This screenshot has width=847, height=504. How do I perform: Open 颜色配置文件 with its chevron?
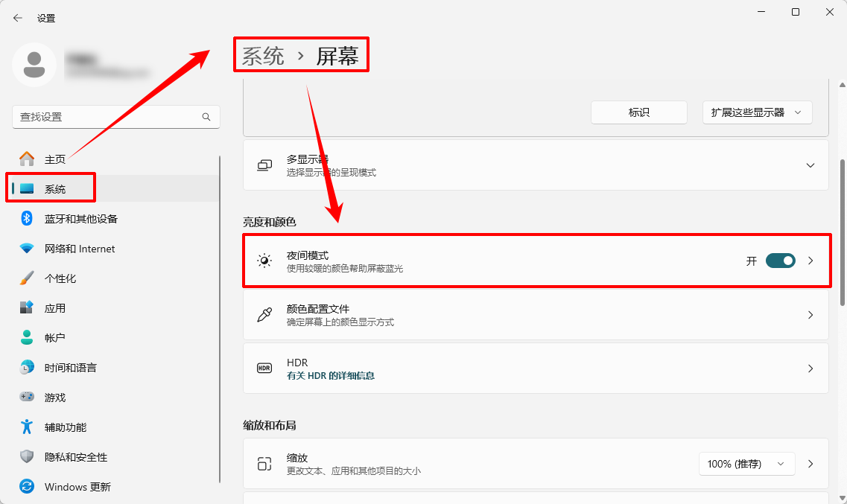(x=810, y=315)
